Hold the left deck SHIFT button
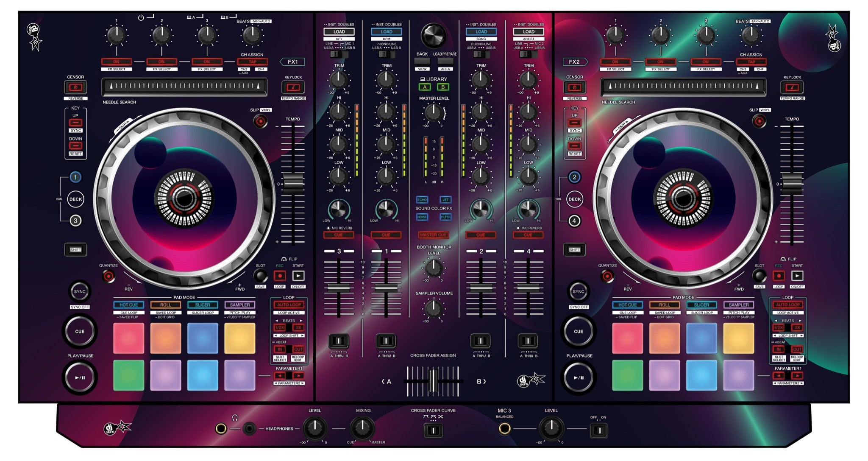The image size is (868, 461). tap(75, 250)
